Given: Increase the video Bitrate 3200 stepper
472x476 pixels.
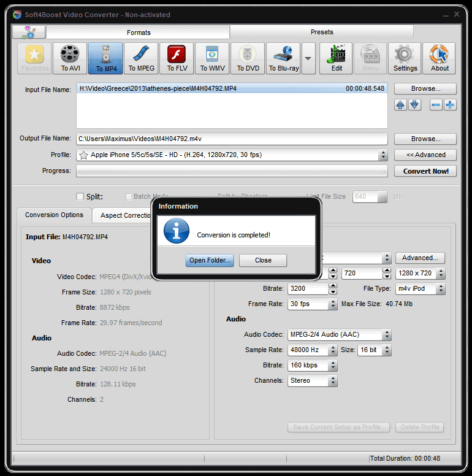Looking at the screenshot, I should click(x=333, y=285).
